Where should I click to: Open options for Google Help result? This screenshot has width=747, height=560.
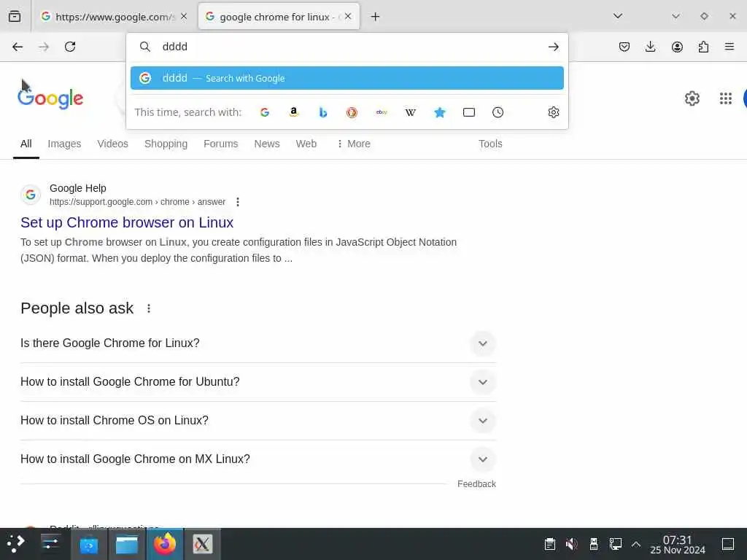pyautogui.click(x=238, y=202)
